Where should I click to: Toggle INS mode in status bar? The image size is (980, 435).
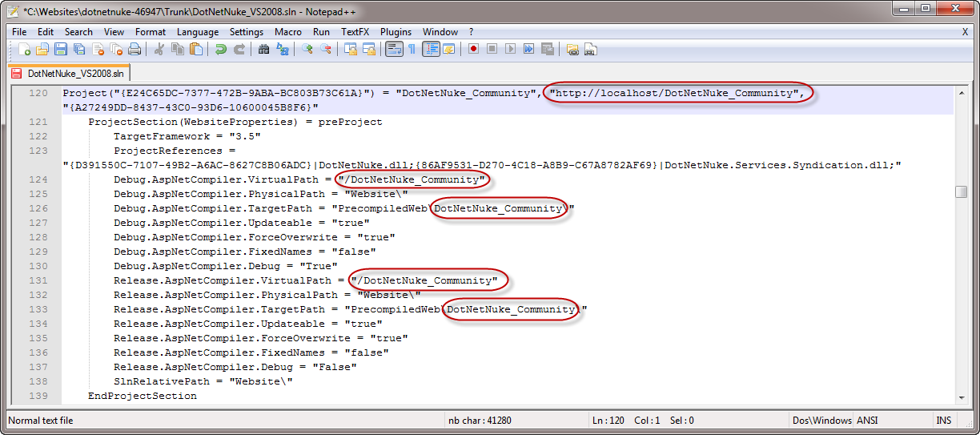(x=943, y=421)
